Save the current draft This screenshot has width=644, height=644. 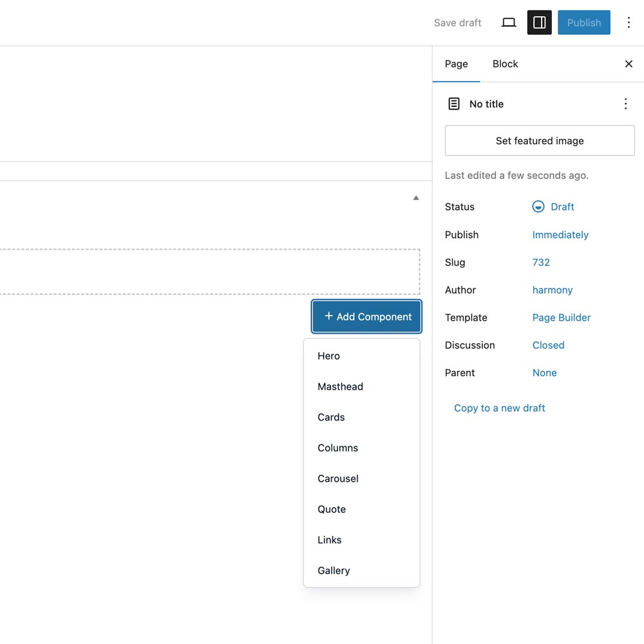(x=457, y=22)
